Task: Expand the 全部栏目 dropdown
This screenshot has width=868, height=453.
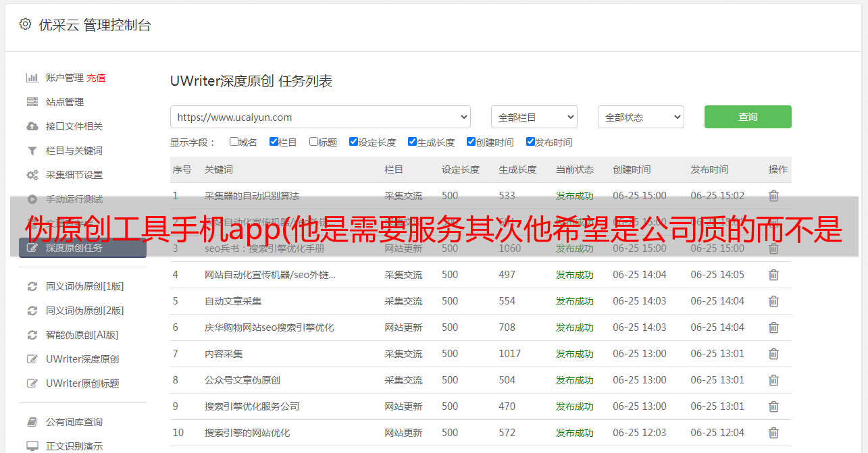Action: point(534,117)
